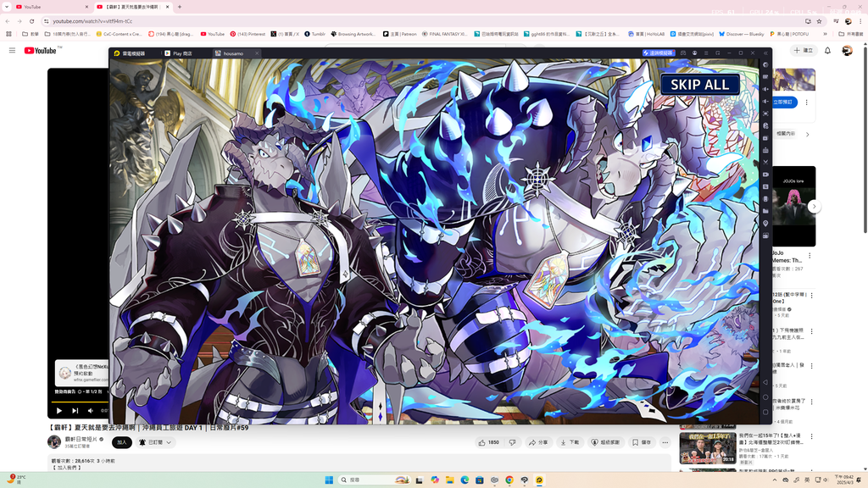
Task: Click the blue 立即預訂 button
Action: click(784, 103)
